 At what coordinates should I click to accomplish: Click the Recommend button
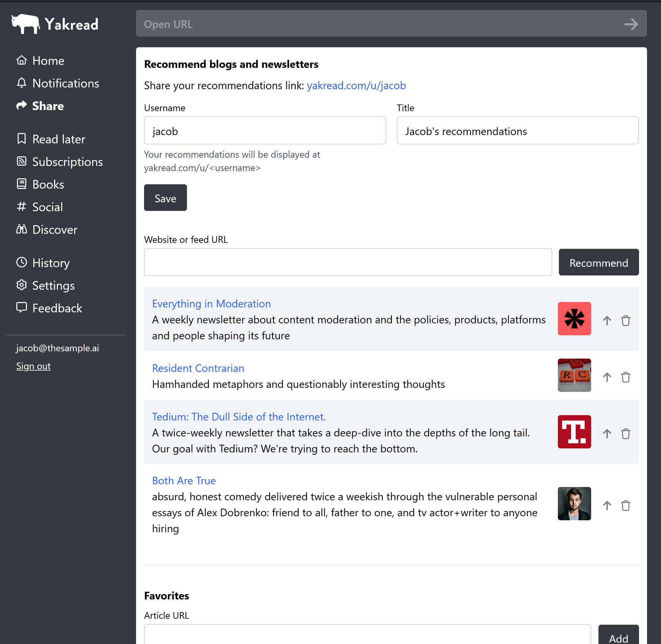pyautogui.click(x=598, y=262)
